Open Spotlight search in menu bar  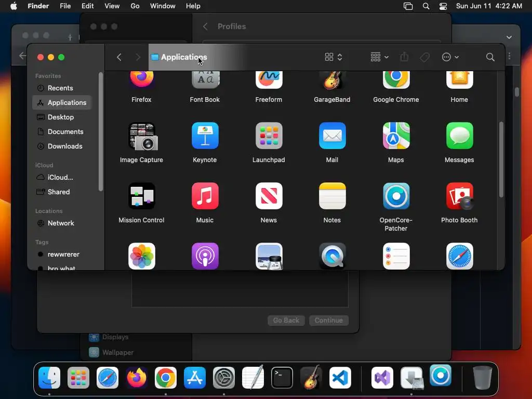(426, 6)
